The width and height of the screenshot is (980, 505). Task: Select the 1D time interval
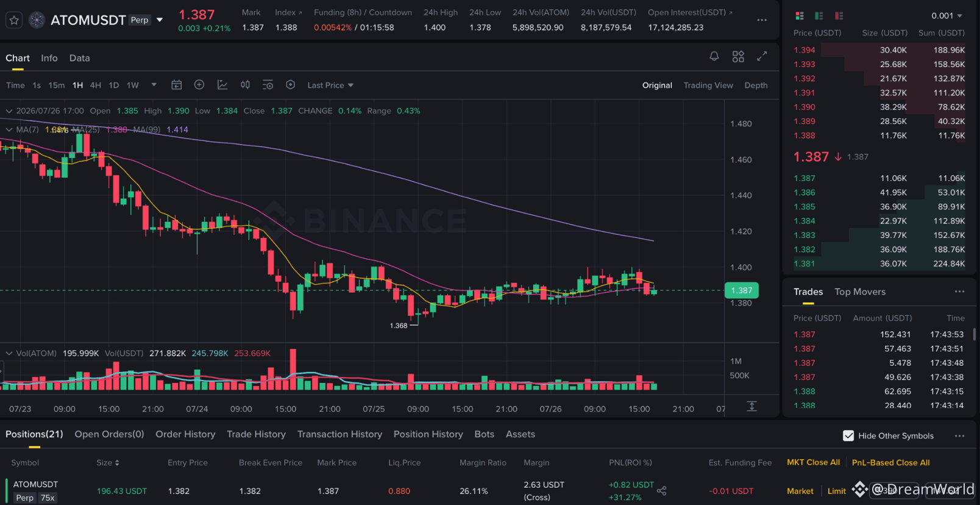click(114, 85)
